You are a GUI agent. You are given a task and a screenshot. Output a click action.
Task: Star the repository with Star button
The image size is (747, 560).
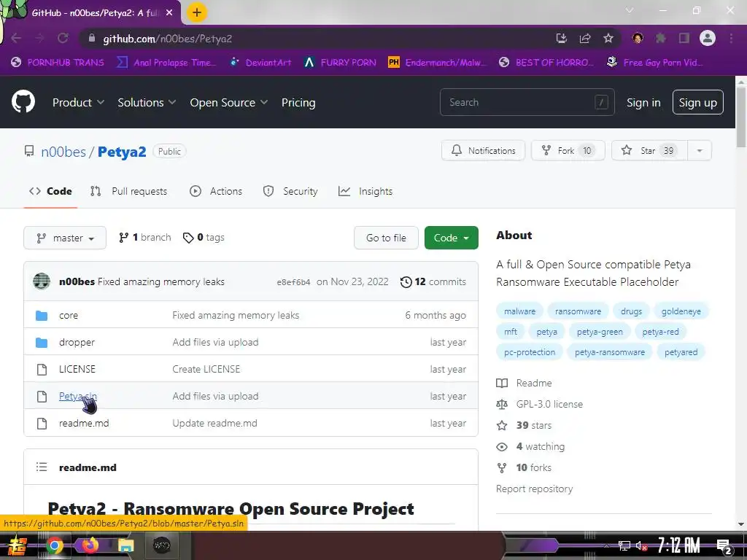[649, 150]
